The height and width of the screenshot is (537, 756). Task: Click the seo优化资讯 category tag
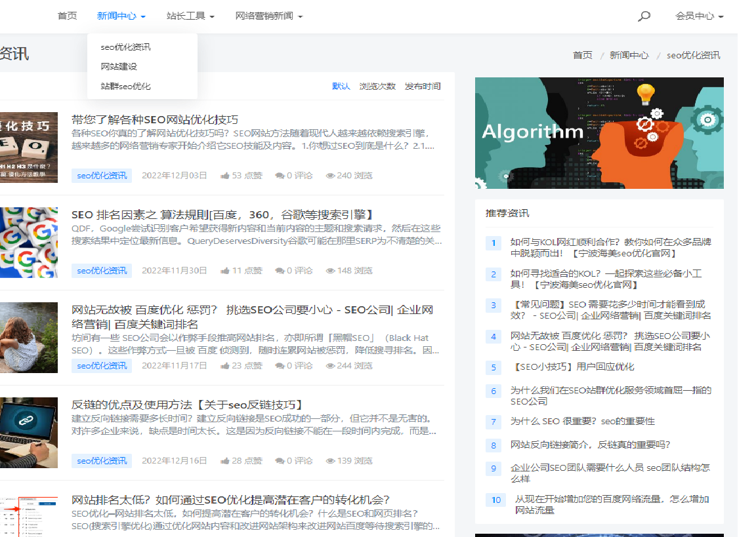(101, 175)
